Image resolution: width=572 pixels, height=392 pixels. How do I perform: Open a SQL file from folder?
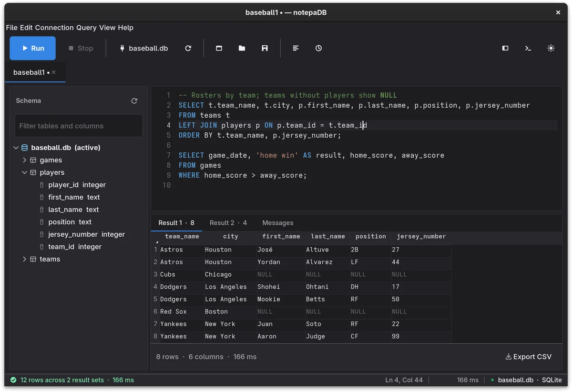pyautogui.click(x=242, y=48)
